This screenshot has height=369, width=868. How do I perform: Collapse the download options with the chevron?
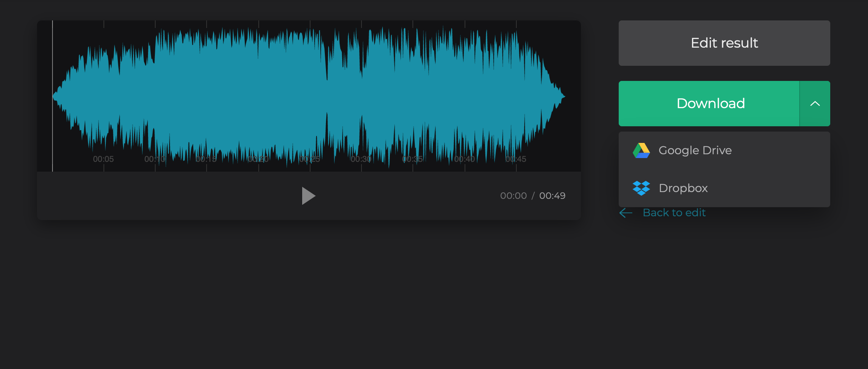[814, 103]
